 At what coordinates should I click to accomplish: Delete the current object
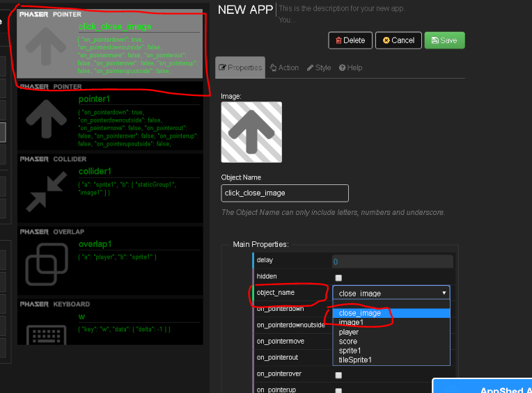(350, 40)
